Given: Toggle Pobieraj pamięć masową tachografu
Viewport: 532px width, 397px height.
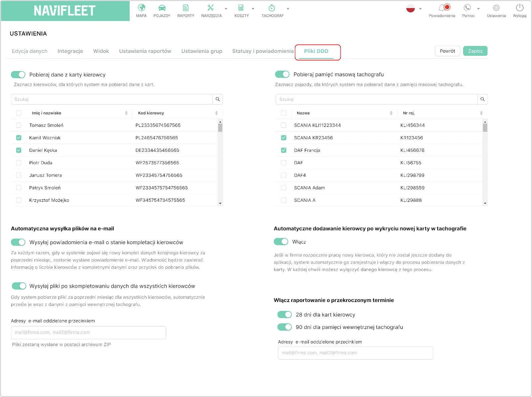Looking at the screenshot, I should tap(282, 74).
